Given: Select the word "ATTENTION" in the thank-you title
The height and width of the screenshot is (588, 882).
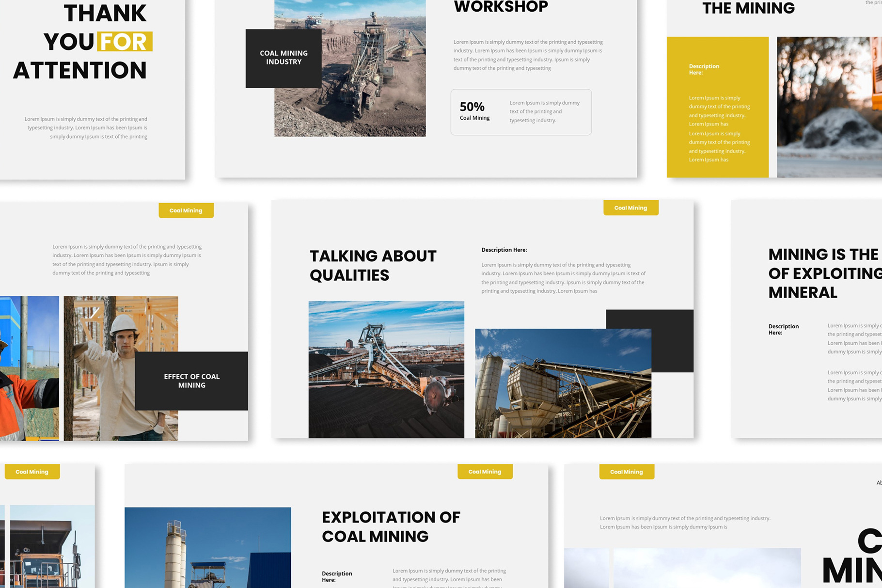Looking at the screenshot, I should click(80, 70).
